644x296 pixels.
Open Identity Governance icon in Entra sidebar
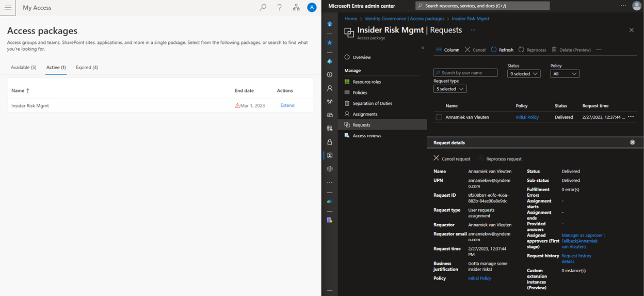pos(330,155)
